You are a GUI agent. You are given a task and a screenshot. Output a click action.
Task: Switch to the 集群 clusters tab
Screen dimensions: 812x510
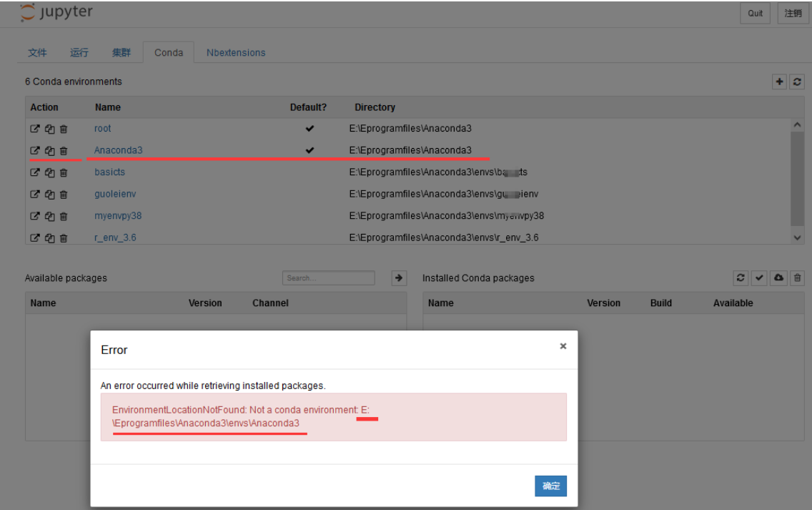[122, 52]
